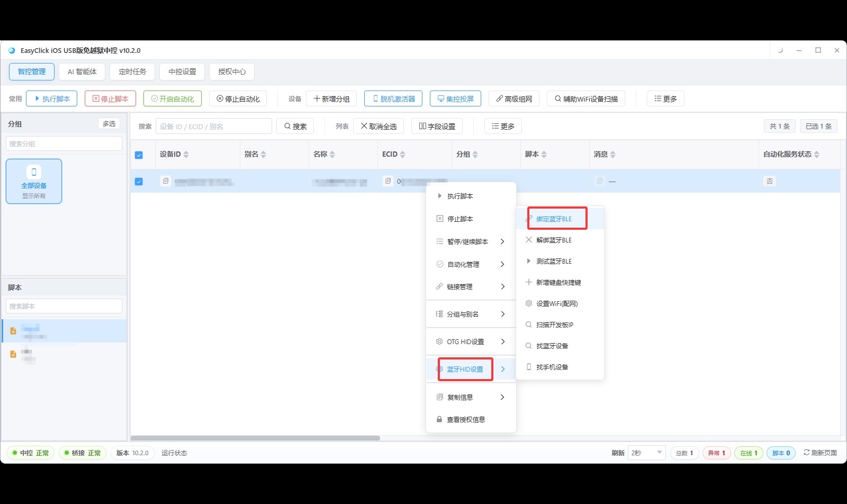The width and height of the screenshot is (847, 504).
Task: Expand the 蓝牙HID设置 submenu arrow
Action: (502, 369)
